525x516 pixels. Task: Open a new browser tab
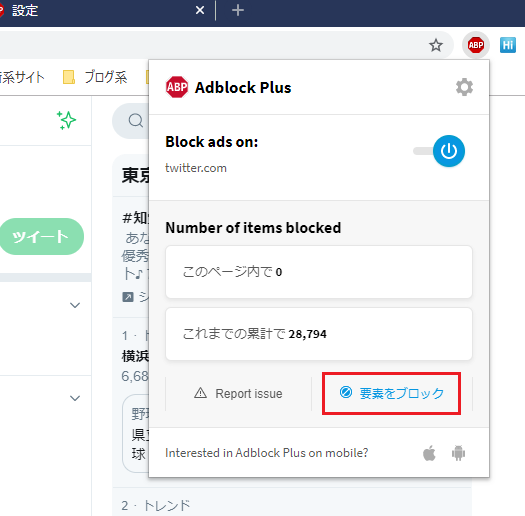238,10
